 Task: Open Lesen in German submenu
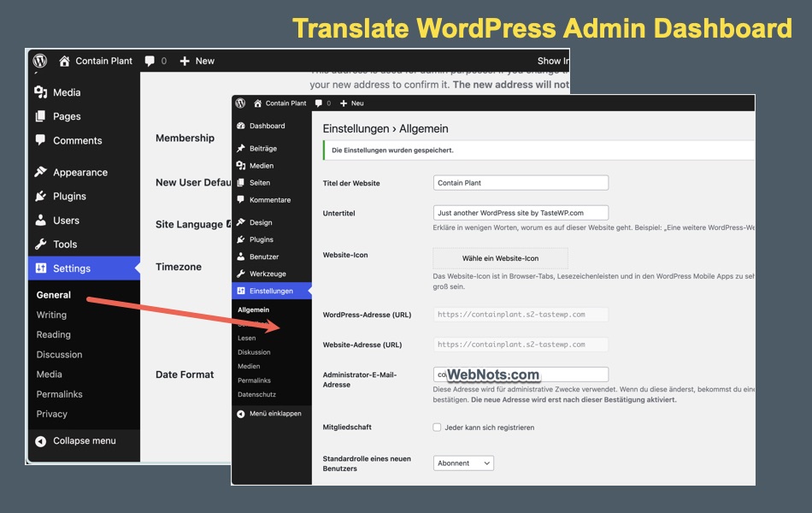[x=246, y=338]
